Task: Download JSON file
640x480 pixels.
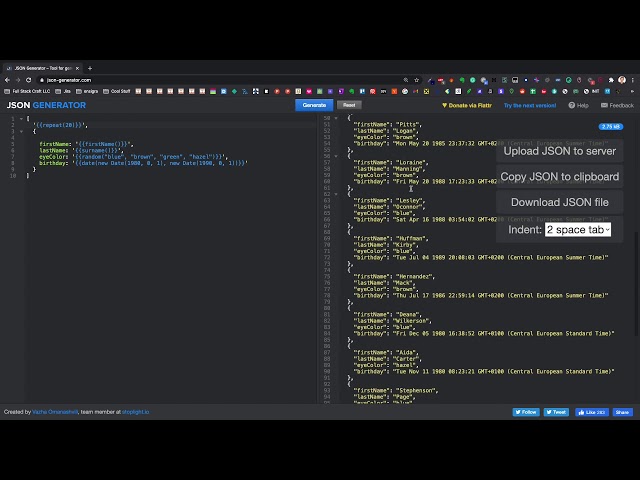Action: click(559, 202)
